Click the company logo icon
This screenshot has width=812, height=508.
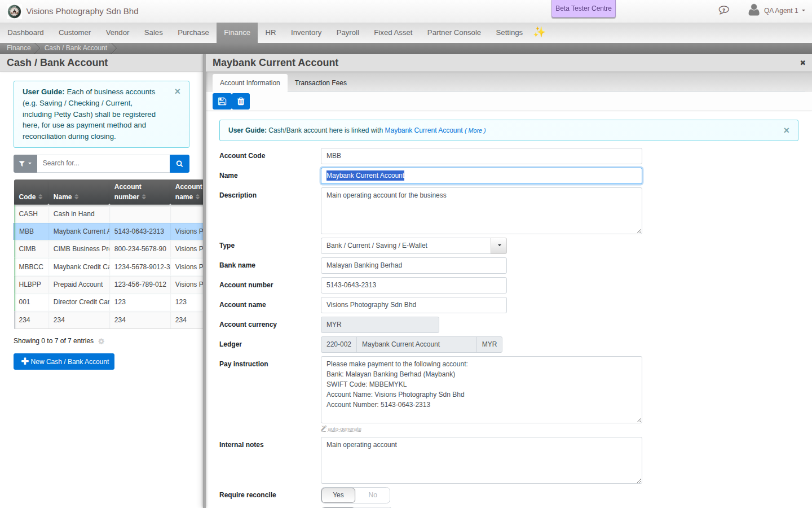click(x=14, y=11)
